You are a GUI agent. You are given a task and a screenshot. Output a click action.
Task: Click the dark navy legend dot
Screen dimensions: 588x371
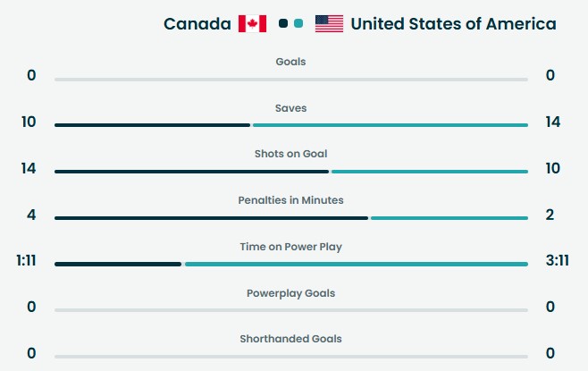point(283,24)
